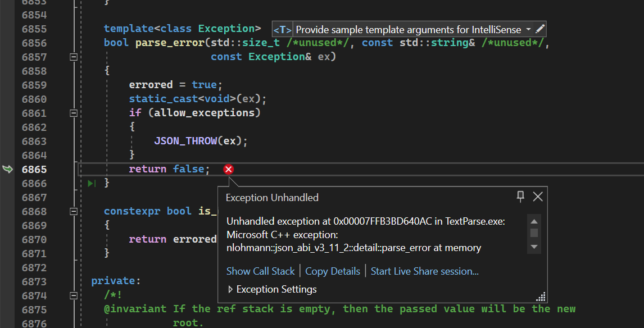644x328 pixels.
Task: Click 'parse_error' function name on line 6856
Action: coord(170,43)
